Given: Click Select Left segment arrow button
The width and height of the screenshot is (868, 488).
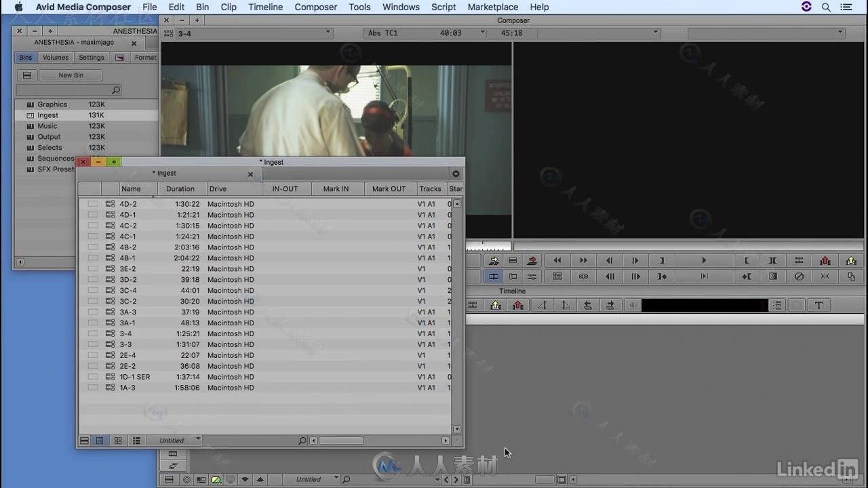Looking at the screenshot, I should pyautogui.click(x=588, y=306).
